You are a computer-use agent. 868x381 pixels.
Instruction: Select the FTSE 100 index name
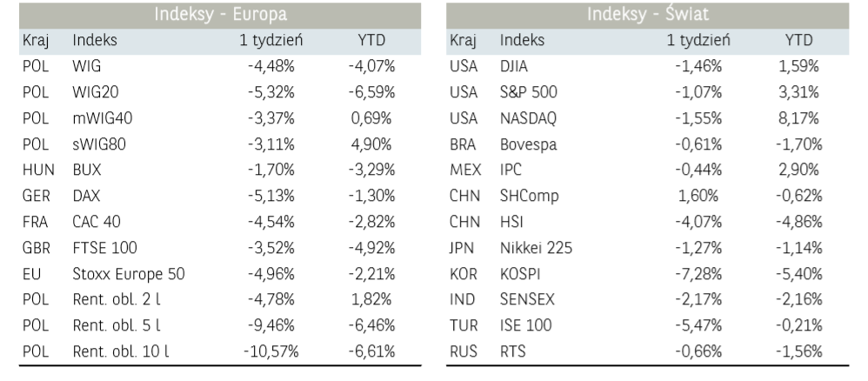pyautogui.click(x=105, y=248)
